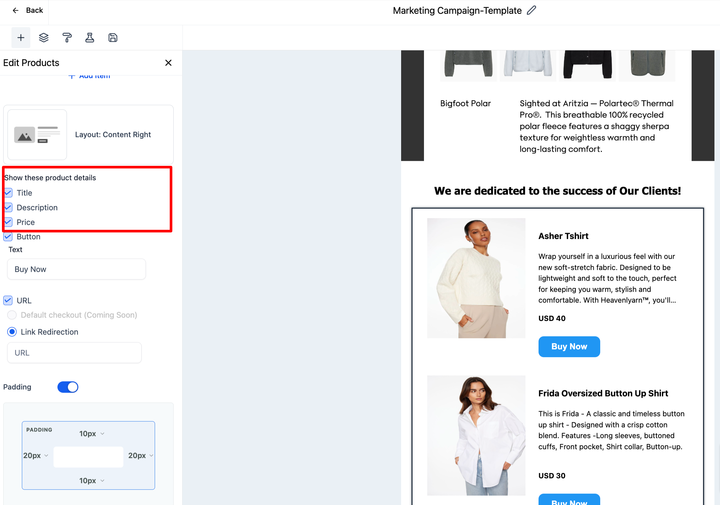Click Buy Now under Asher Tshirt
This screenshot has height=505, width=720.
(569, 347)
